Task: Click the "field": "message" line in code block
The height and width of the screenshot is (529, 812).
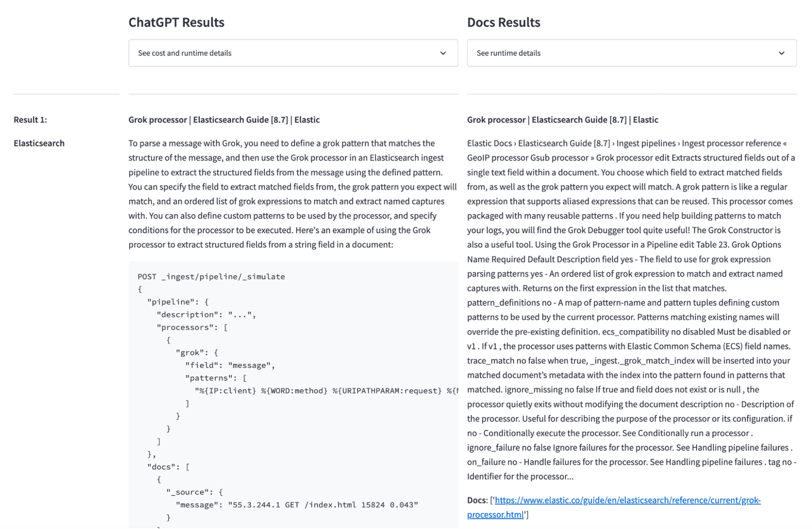Action: tap(230, 365)
